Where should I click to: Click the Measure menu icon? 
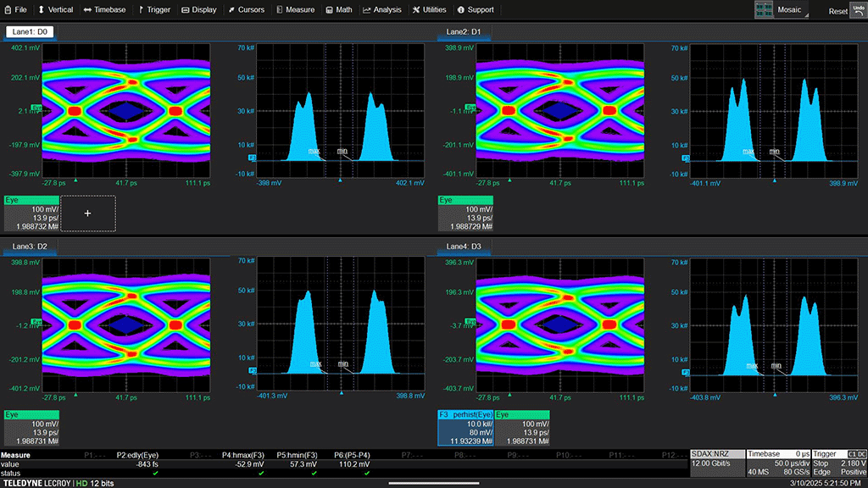click(x=279, y=10)
